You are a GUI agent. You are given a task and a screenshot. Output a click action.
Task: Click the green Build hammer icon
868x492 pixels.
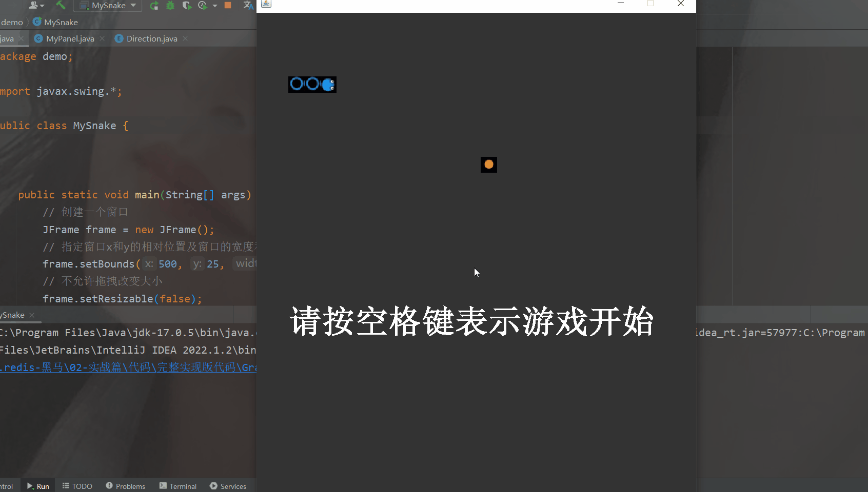pyautogui.click(x=61, y=5)
